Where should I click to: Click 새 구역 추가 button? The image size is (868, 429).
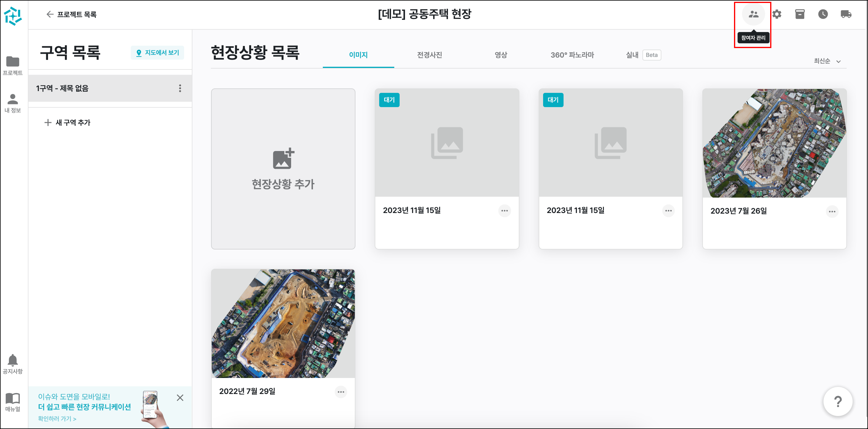(x=67, y=123)
